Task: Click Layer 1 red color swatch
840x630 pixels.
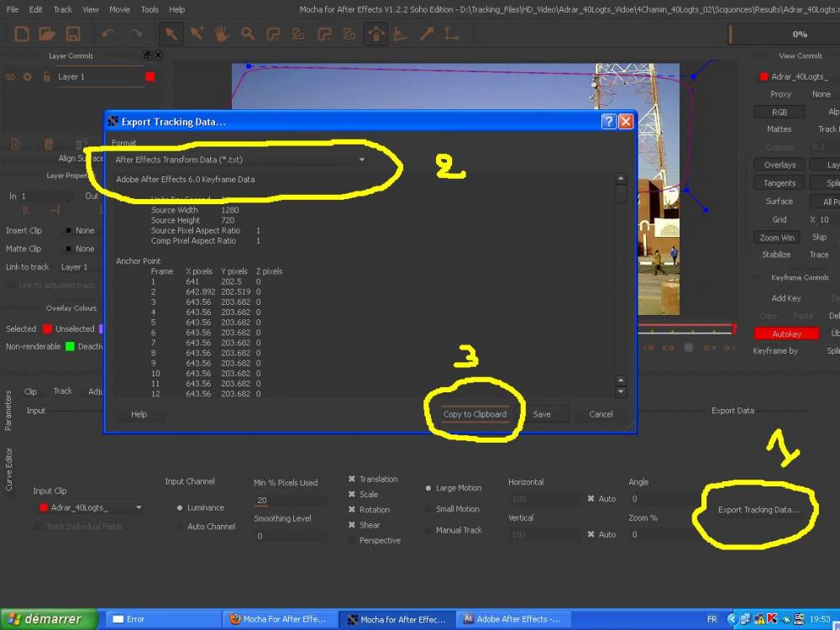Action: tap(150, 76)
